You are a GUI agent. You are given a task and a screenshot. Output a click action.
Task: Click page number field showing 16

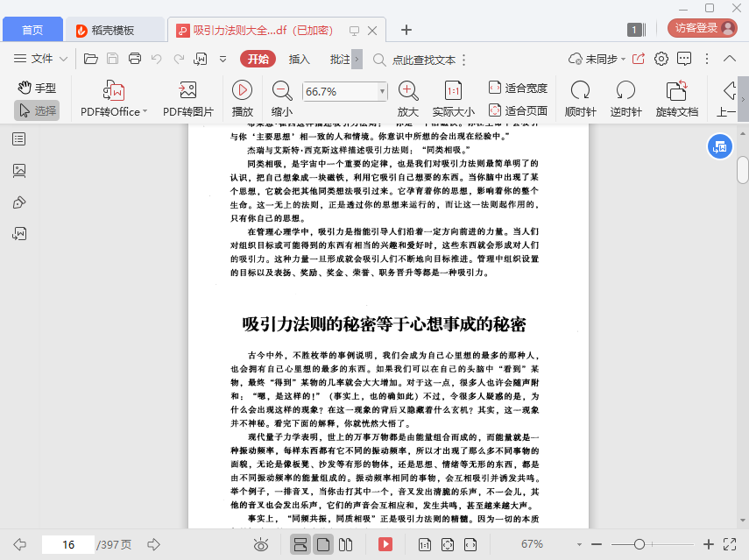coord(67,544)
